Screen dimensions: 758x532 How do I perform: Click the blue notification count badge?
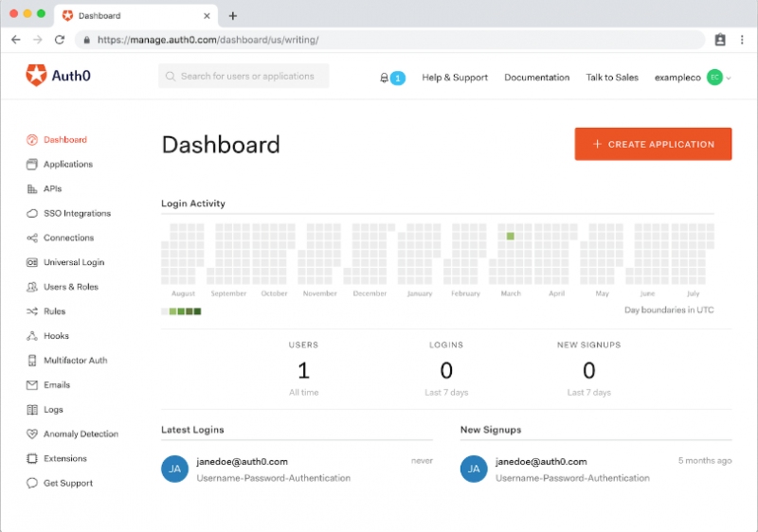[398, 78]
